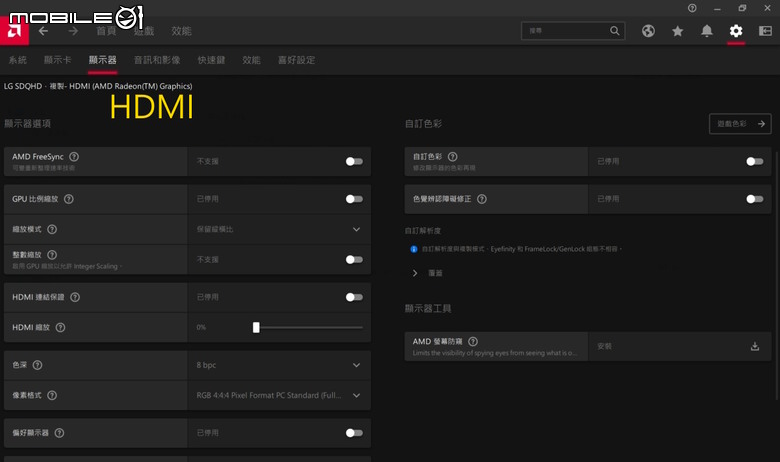Open 像素格式 RGB 4:4:4 dropdown
Viewport: 780px width, 462px height.
[x=279, y=395]
